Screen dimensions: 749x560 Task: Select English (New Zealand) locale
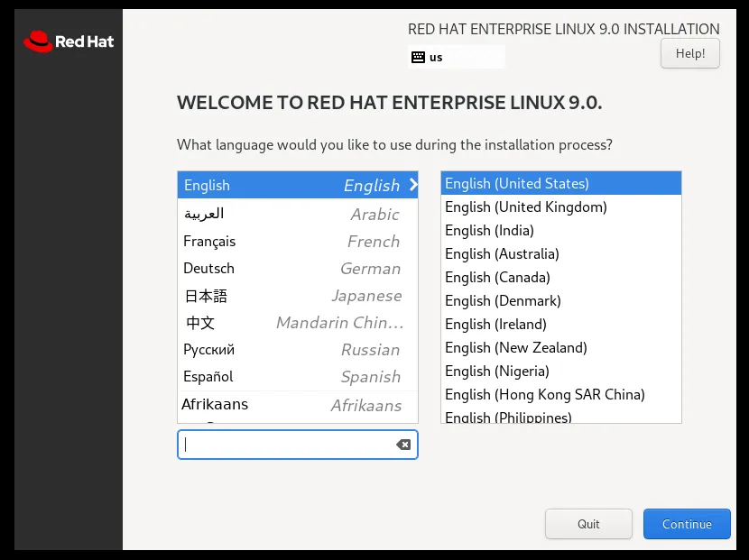(x=560, y=347)
